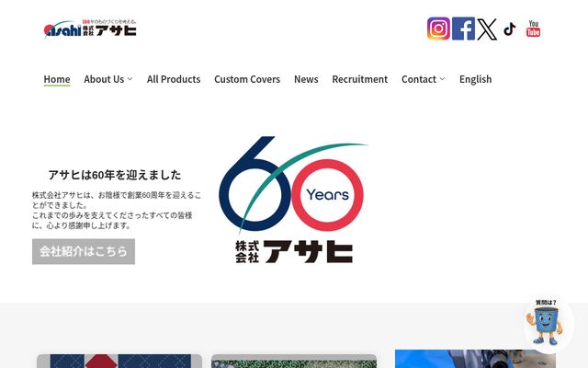Click the 会社紹介はこちら button

84,251
